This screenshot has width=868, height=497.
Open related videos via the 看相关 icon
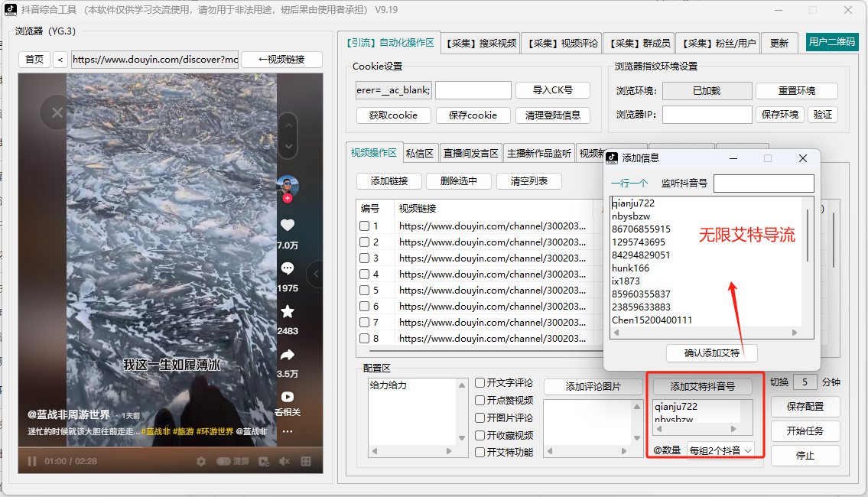(288, 398)
